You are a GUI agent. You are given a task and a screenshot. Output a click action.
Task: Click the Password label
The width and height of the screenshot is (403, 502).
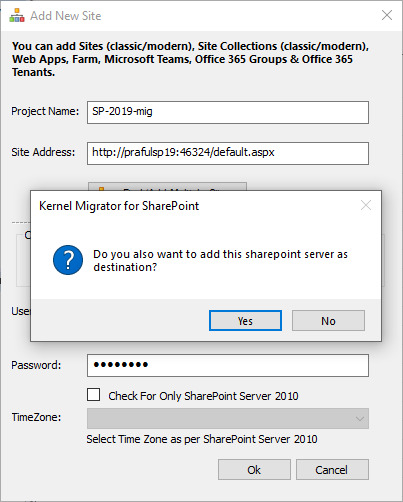[36, 365]
